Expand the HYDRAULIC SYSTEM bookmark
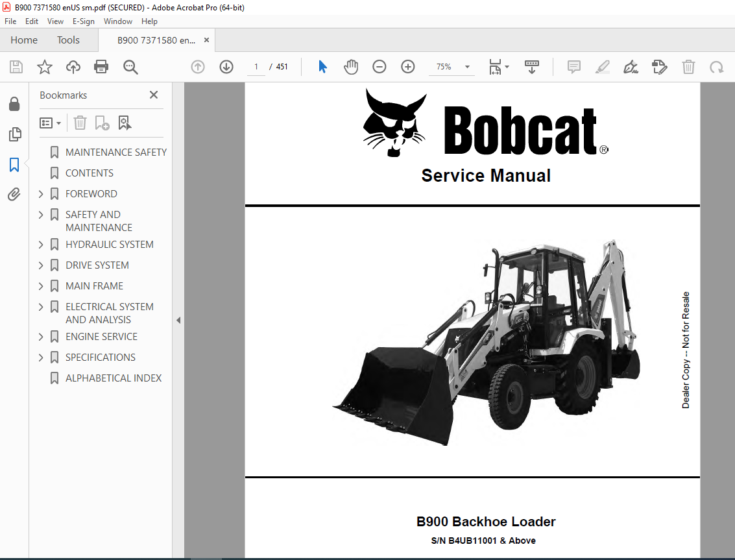The height and width of the screenshot is (560, 735). (41, 245)
